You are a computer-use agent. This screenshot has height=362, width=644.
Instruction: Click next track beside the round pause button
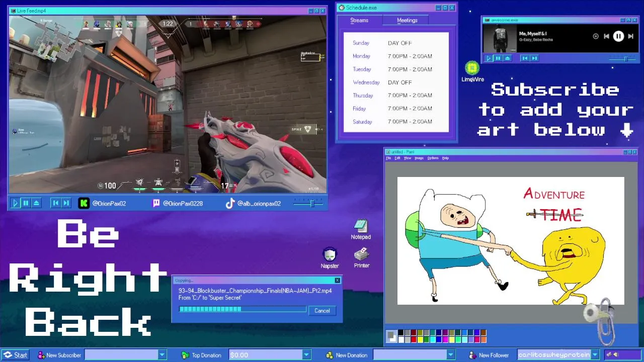630,36
